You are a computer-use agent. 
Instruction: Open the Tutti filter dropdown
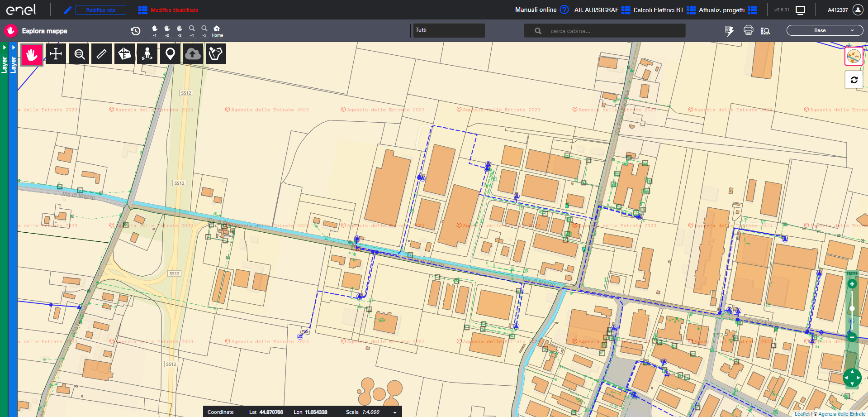[449, 30]
